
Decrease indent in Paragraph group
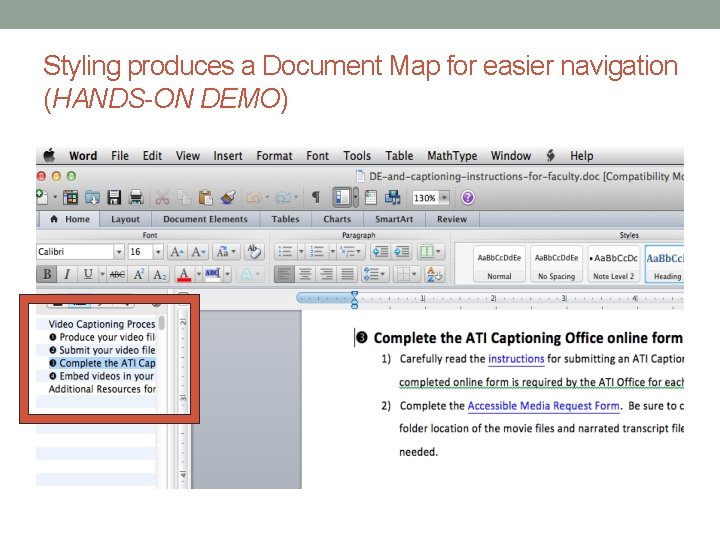[x=380, y=252]
